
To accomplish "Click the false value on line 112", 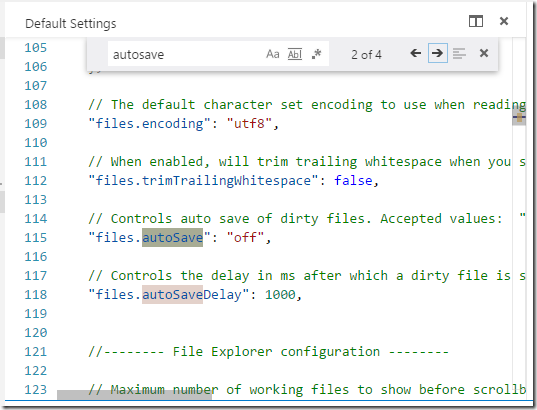I will pos(353,181).
